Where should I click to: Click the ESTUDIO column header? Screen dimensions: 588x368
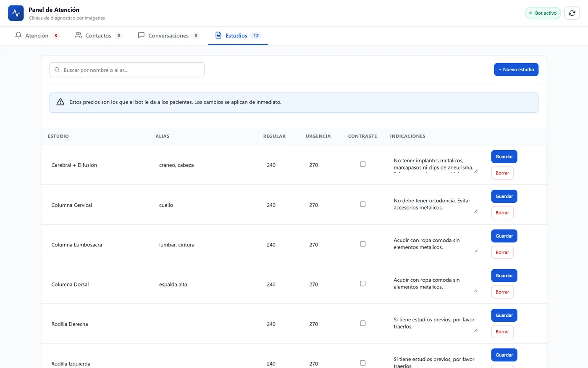coord(58,136)
